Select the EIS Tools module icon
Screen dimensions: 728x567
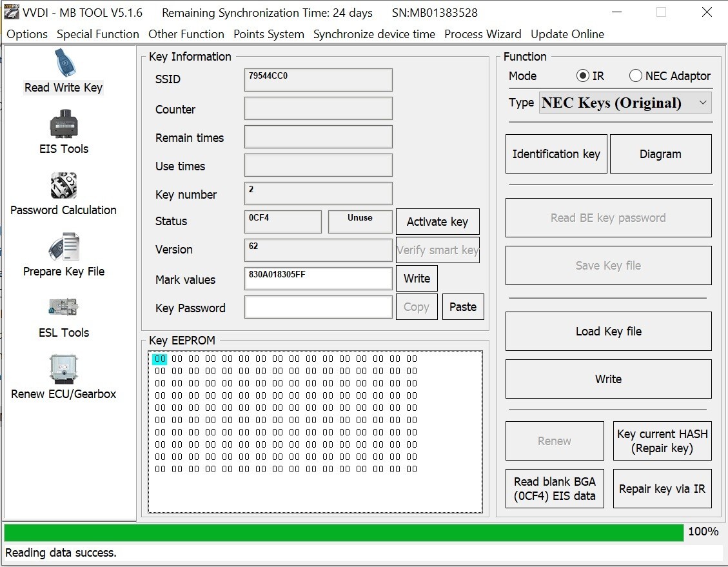pos(64,124)
